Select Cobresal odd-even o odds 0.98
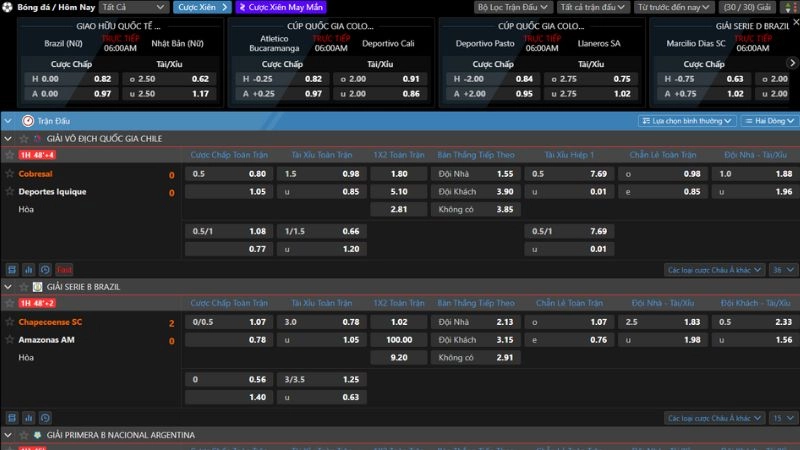The height and width of the screenshot is (450, 800). (663, 174)
